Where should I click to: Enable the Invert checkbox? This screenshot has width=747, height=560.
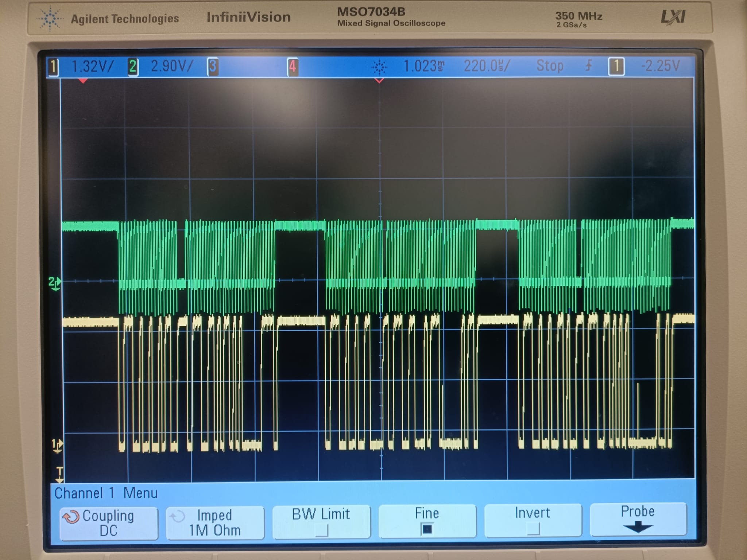click(533, 528)
